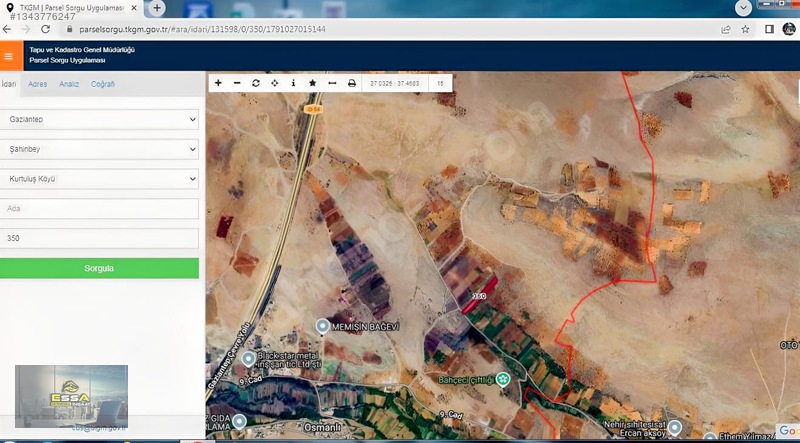Click the ESSA İnşaat logo thumbnail
The width and height of the screenshot is (800, 443).
pyautogui.click(x=71, y=396)
